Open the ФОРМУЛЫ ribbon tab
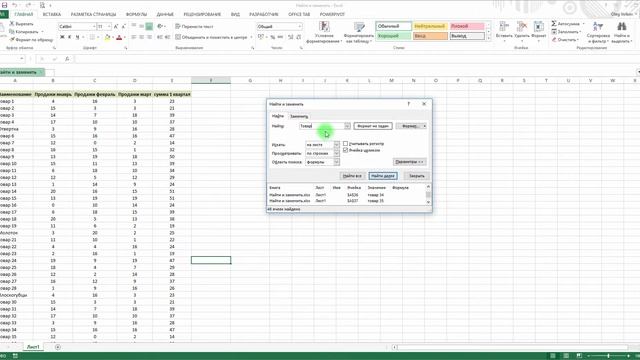Screen dimensions: 640x360 pyautogui.click(x=136, y=14)
